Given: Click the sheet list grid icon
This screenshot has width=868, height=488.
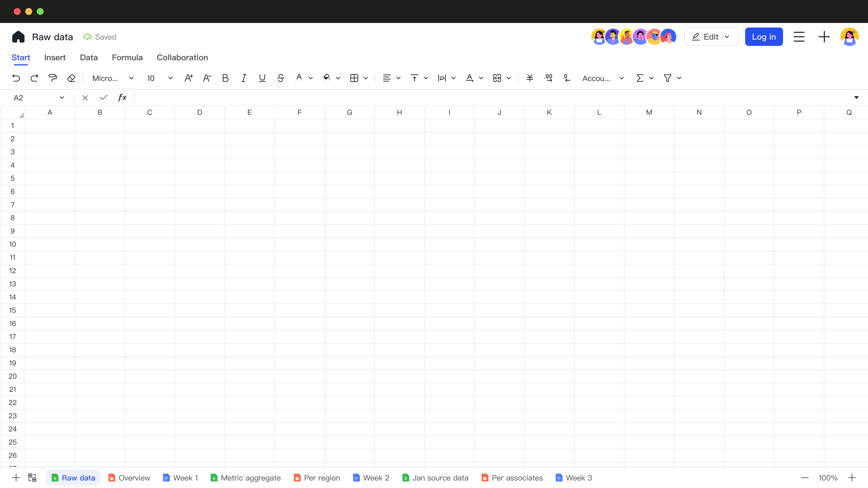Looking at the screenshot, I should pyautogui.click(x=32, y=478).
